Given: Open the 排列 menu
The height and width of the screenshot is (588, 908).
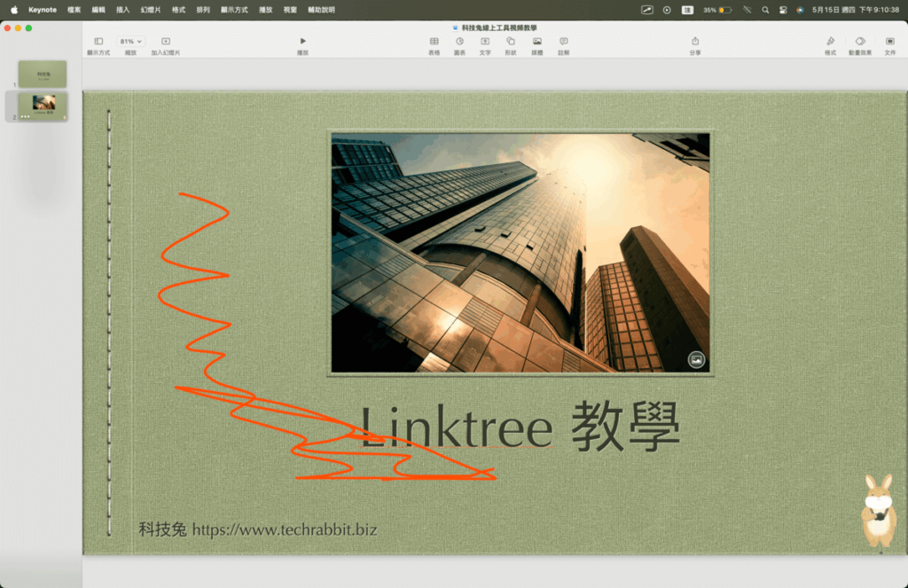Looking at the screenshot, I should coord(203,10).
